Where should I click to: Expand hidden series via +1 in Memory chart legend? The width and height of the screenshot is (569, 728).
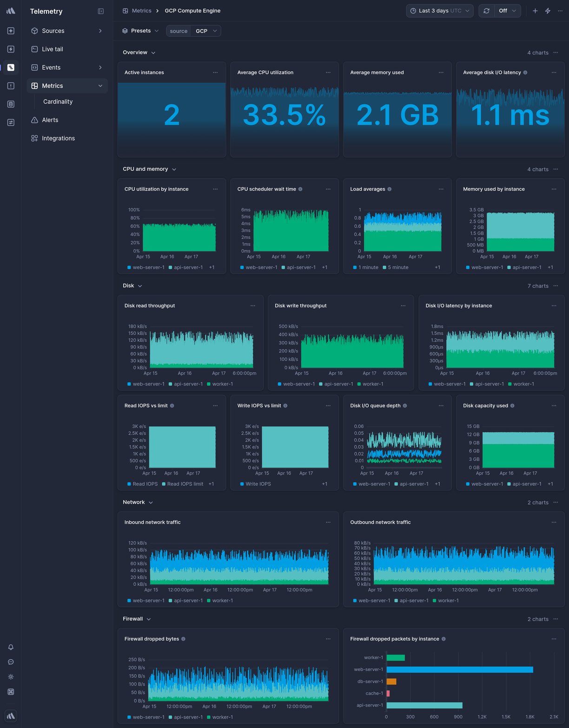[550, 267]
